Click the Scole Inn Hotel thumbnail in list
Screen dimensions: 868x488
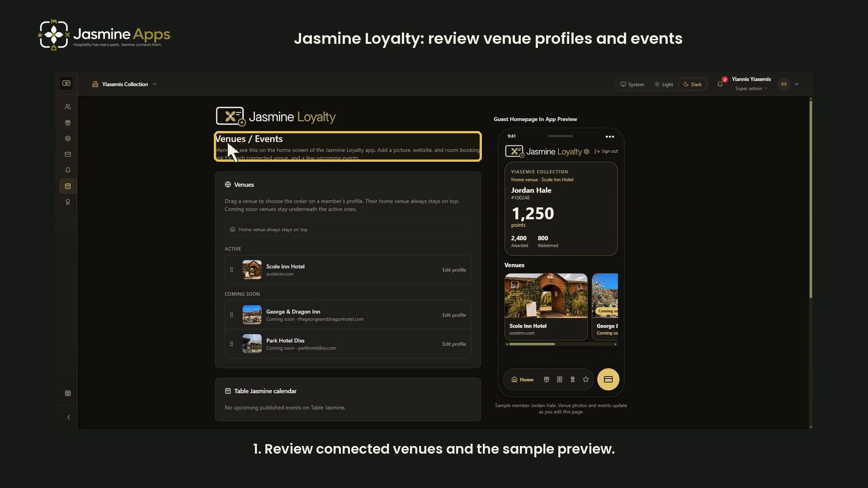pyautogui.click(x=252, y=270)
